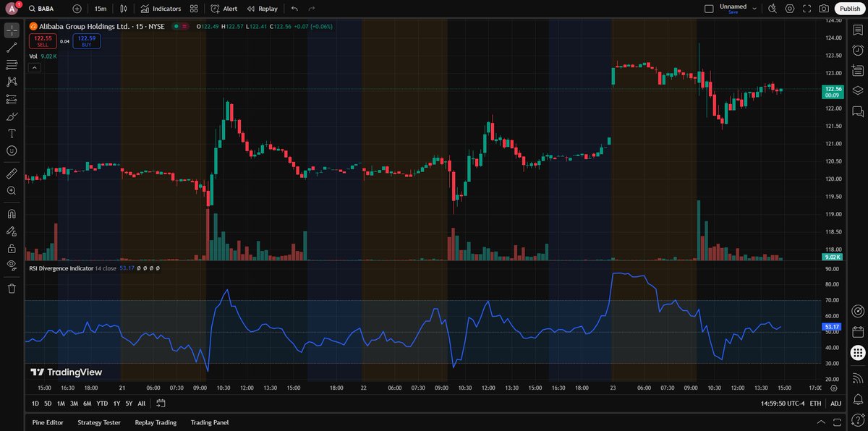
Task: Open the Replay Trading tab
Action: coord(156,422)
